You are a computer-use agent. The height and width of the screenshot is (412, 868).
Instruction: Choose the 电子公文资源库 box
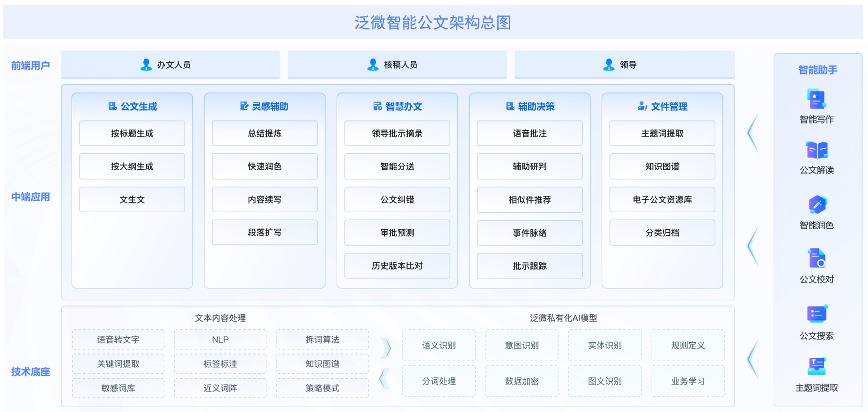[662, 200]
